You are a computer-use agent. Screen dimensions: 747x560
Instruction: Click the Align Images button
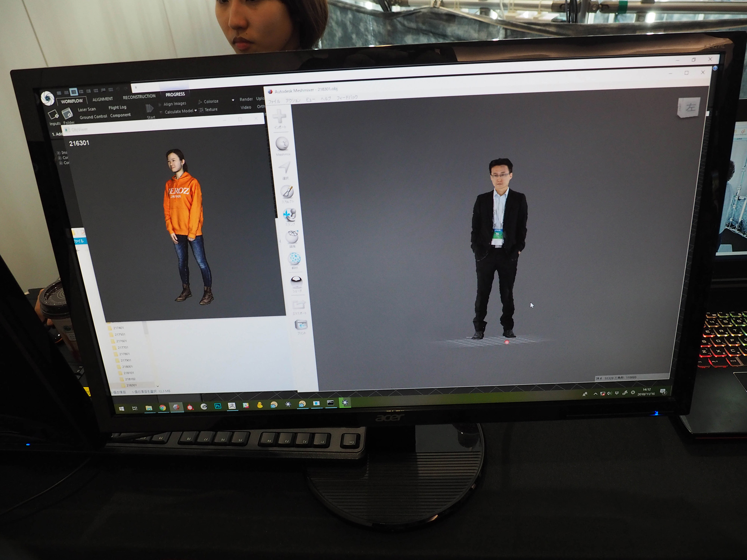[x=174, y=104]
